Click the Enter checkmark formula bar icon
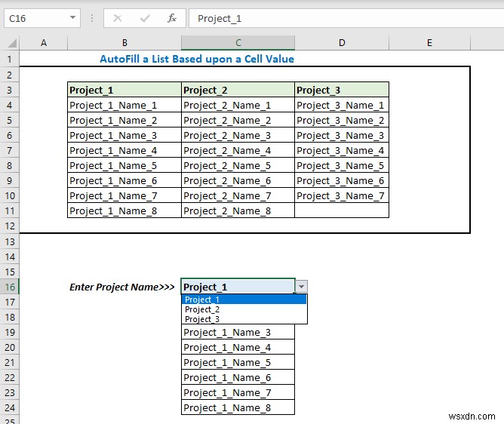 (x=145, y=18)
